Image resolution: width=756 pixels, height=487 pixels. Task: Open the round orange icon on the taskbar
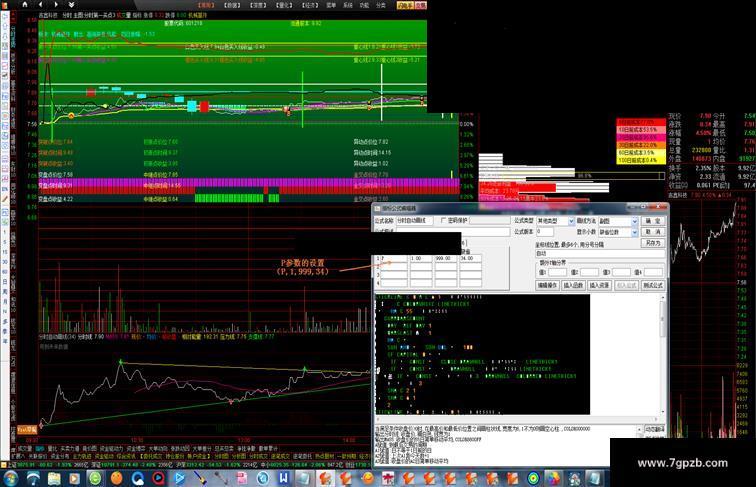coord(117,478)
